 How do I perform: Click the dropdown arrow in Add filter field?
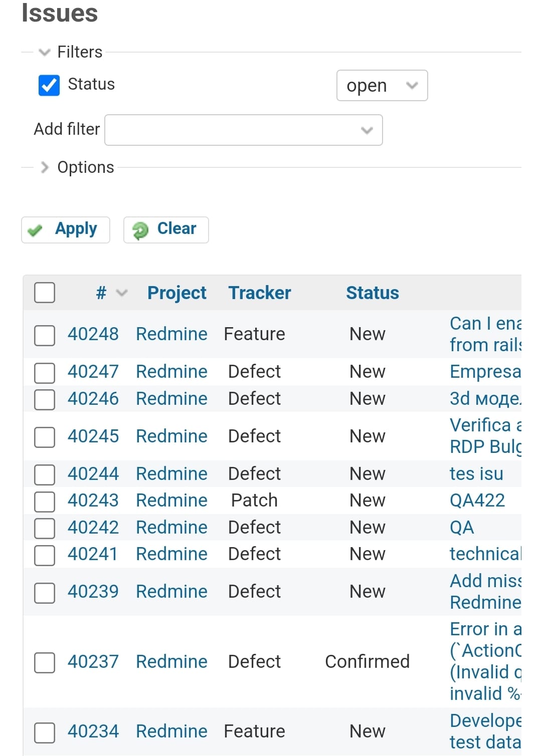point(367,130)
